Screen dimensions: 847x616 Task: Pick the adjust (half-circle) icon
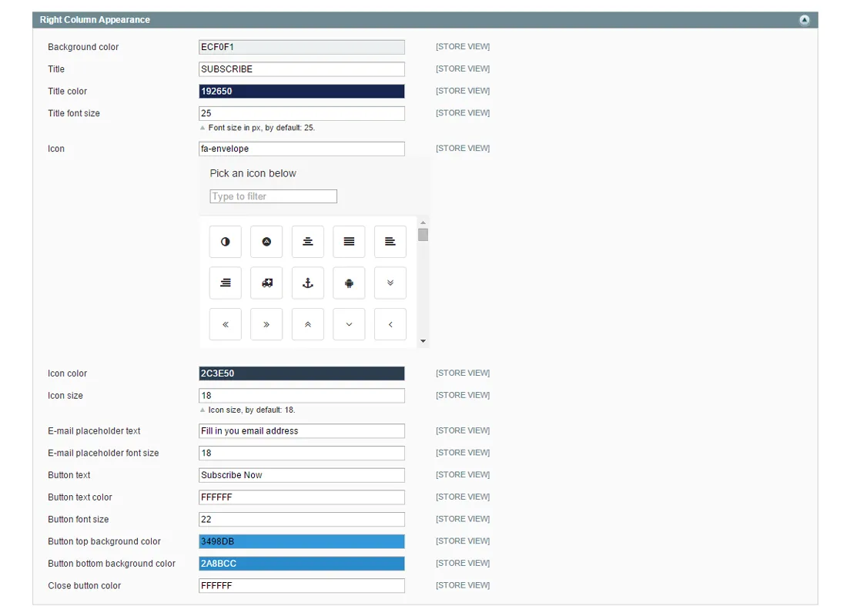226,242
